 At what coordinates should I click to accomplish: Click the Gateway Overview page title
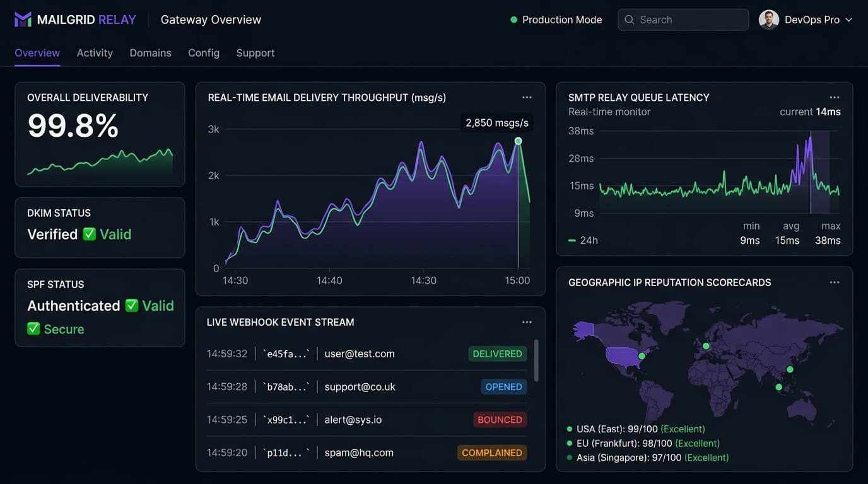point(211,20)
